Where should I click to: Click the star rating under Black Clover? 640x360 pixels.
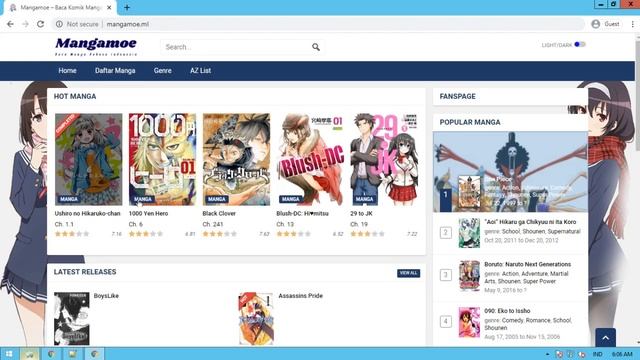point(220,234)
